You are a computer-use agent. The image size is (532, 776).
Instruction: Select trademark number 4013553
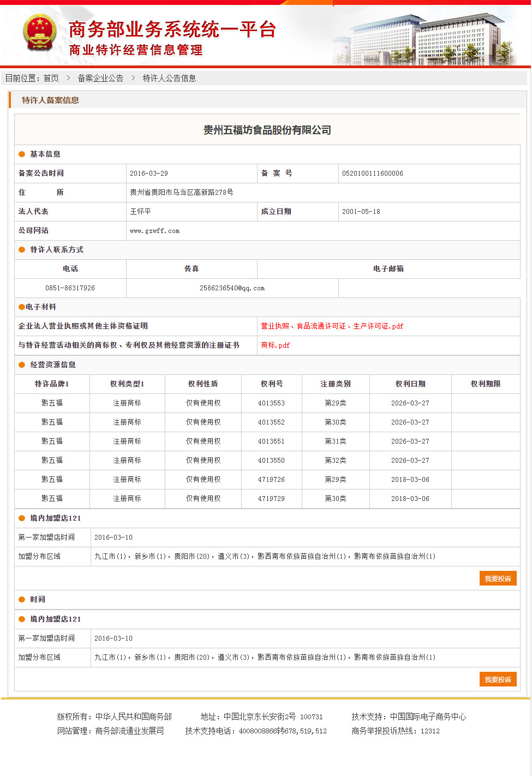click(272, 403)
